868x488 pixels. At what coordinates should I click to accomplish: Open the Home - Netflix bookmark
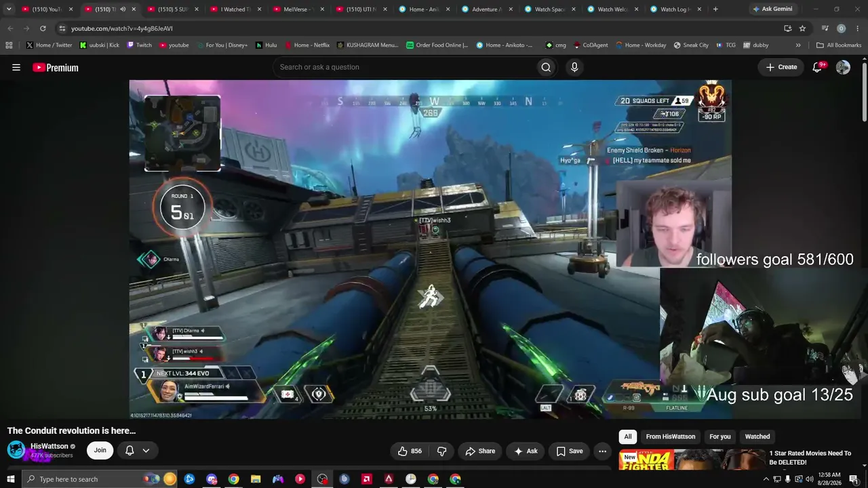[307, 45]
